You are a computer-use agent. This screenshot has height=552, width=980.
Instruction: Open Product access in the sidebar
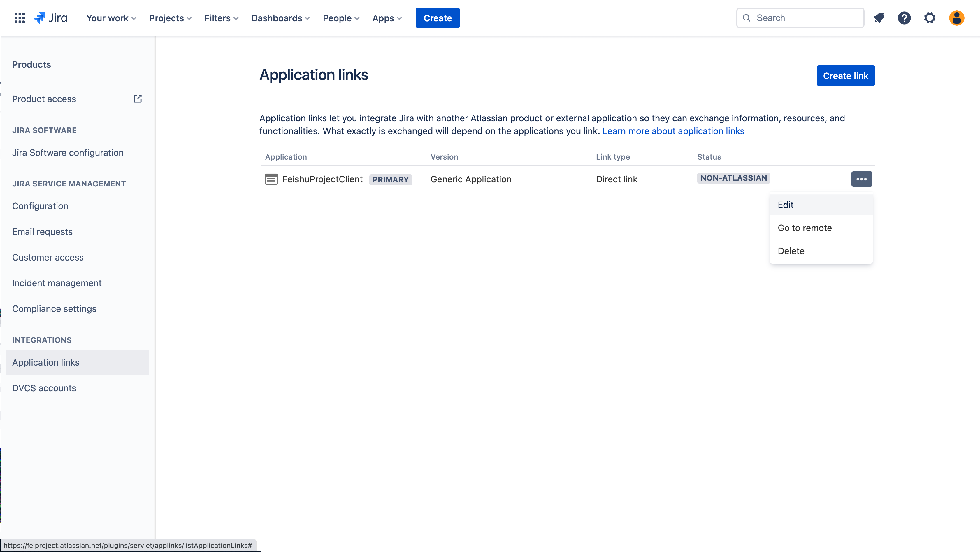click(44, 99)
